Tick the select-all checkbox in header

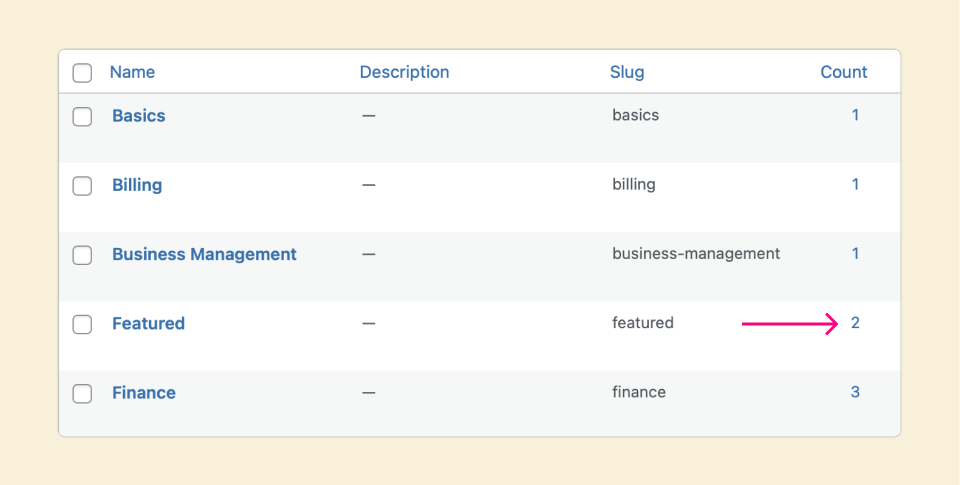[x=82, y=73]
